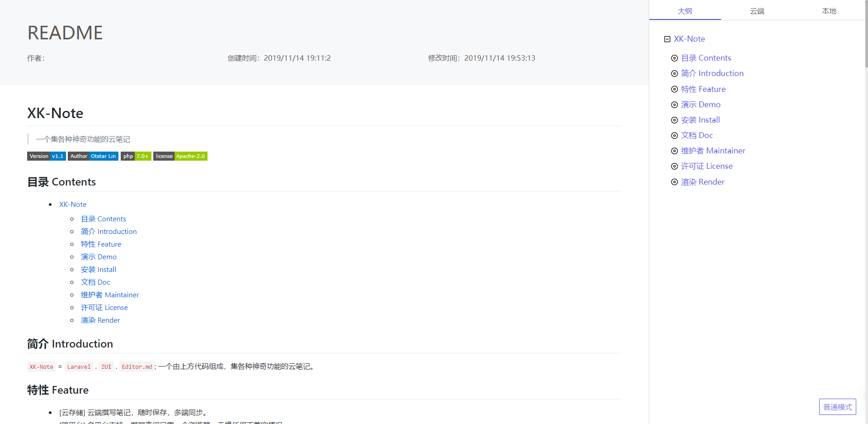The width and height of the screenshot is (868, 424).
Task: Click the Author Otstar Lin badge
Action: tap(93, 156)
